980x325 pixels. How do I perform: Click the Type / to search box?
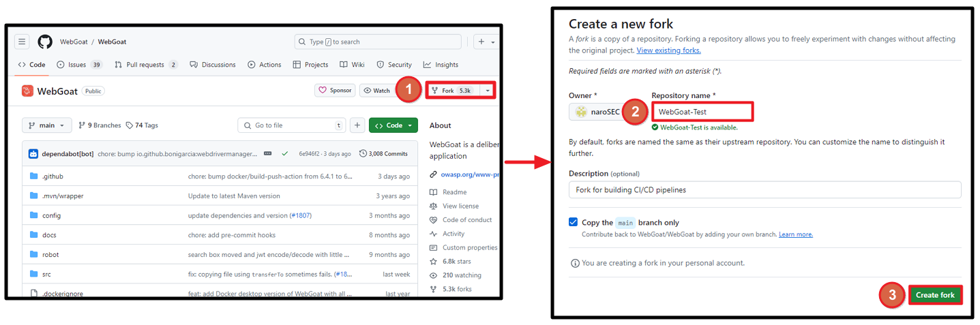(x=378, y=42)
